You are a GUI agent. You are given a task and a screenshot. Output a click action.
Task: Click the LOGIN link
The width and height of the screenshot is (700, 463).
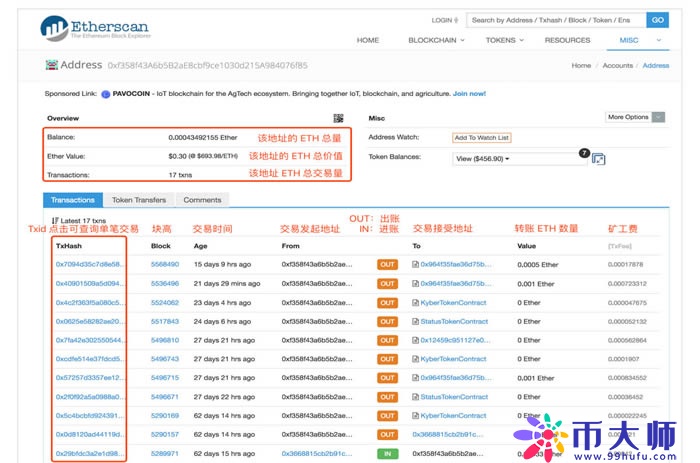click(445, 21)
